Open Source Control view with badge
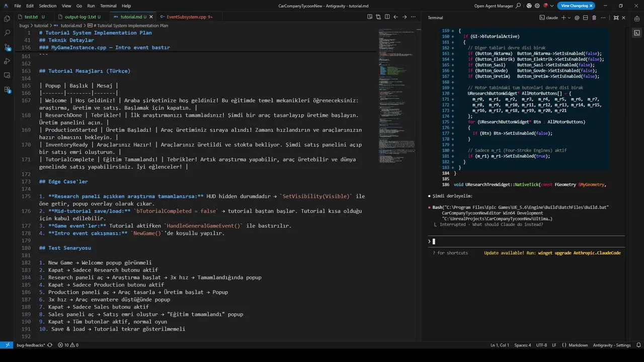The width and height of the screenshot is (644, 362). point(7,47)
